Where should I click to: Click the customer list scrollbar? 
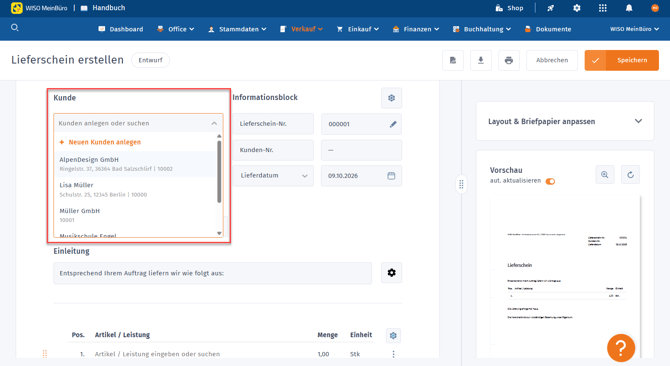coord(219,172)
